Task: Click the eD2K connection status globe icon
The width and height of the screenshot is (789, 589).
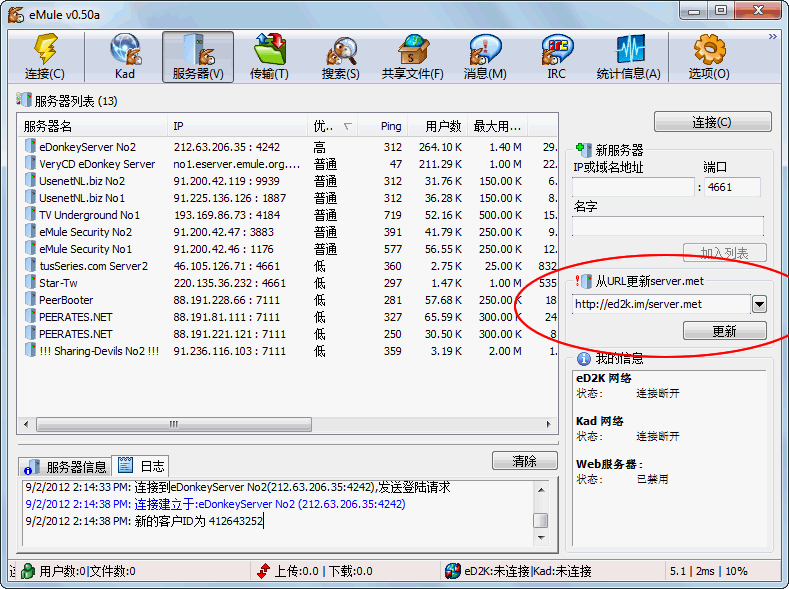Action: pos(453,571)
